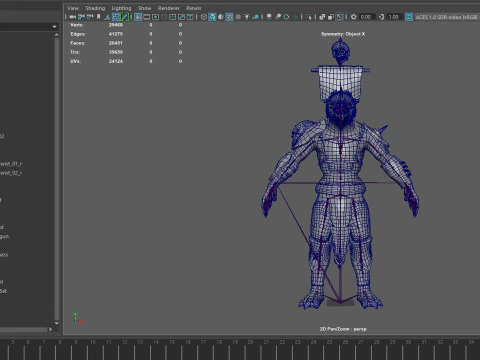Click the Select Camera icon

[72, 17]
